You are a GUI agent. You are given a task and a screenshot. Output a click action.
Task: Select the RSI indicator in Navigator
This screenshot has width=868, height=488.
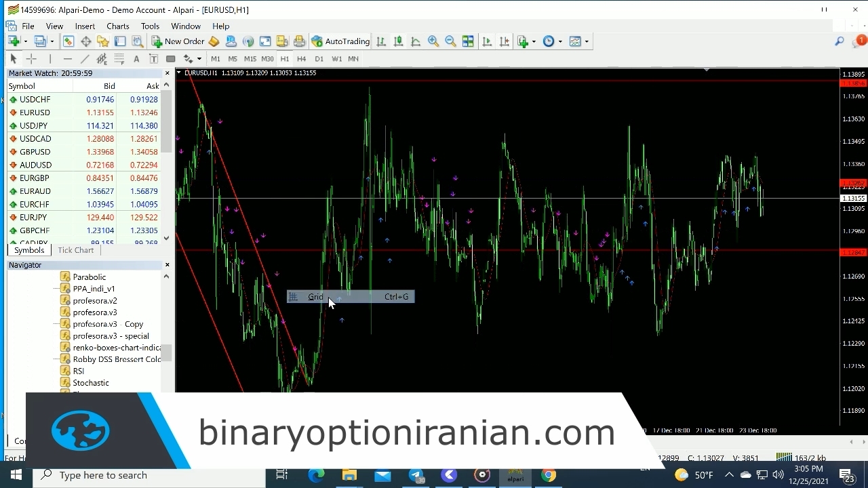point(79,371)
